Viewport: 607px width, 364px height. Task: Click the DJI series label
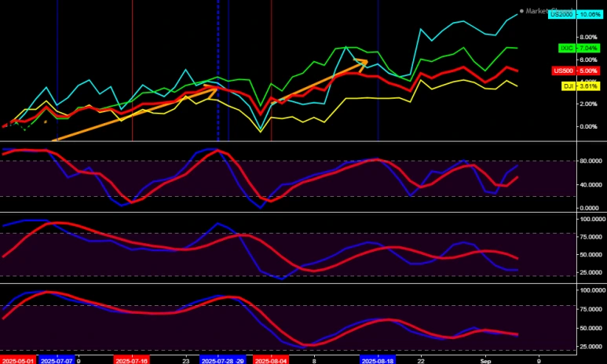click(x=569, y=86)
